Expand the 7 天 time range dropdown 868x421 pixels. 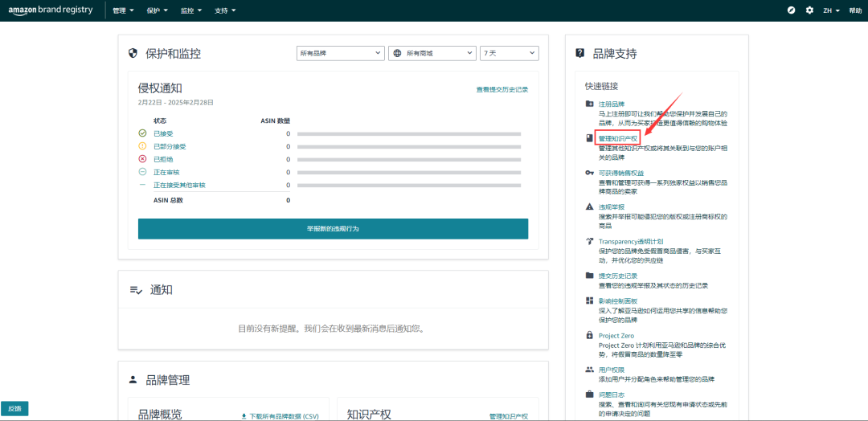509,53
